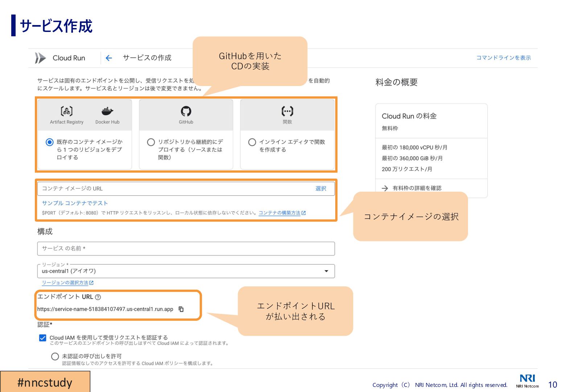Select 未認証の呼び出しを許可 radio button

(55, 356)
